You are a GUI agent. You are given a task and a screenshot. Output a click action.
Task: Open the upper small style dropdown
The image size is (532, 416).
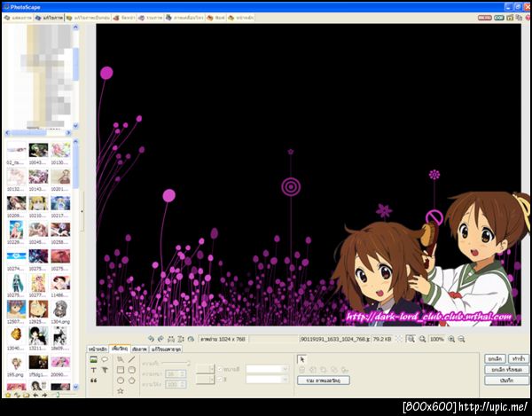point(206,368)
